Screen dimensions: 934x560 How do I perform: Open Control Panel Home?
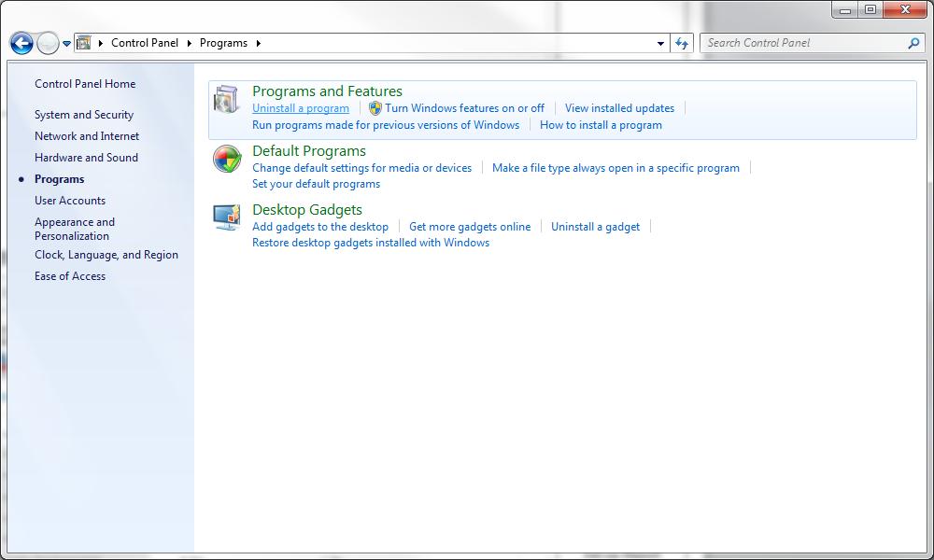point(85,84)
